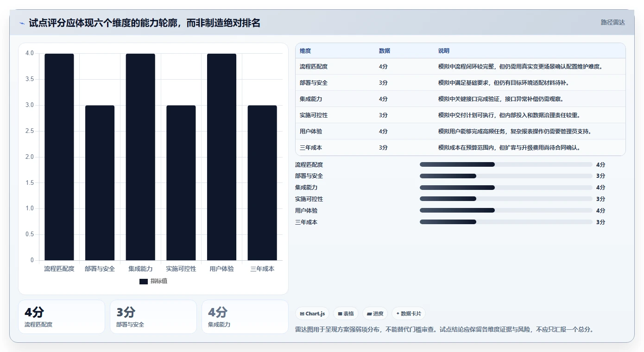Open the 流程匹配度 4分 data card
The width and height of the screenshot is (644, 352).
tap(62, 317)
